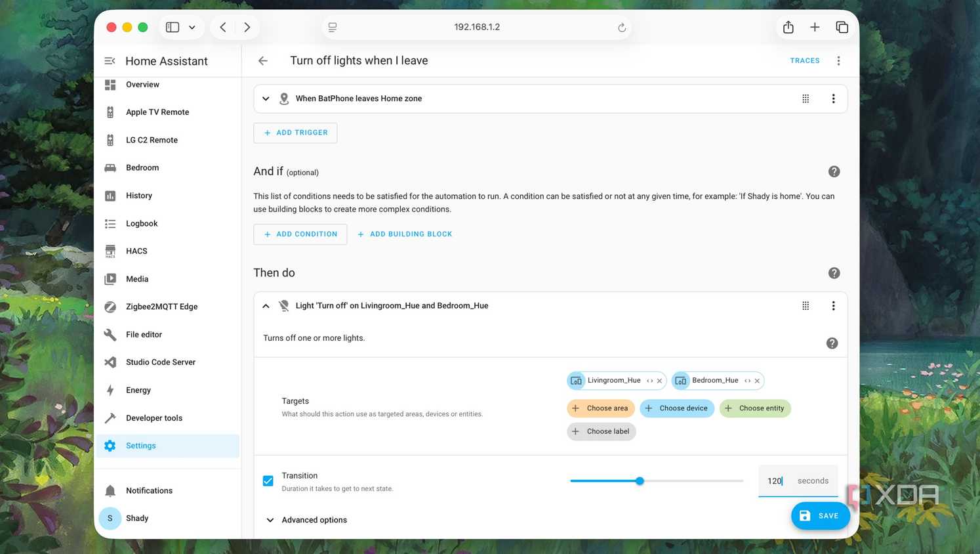Open the Logbook page
This screenshot has height=554, width=980.
pos(168,224)
